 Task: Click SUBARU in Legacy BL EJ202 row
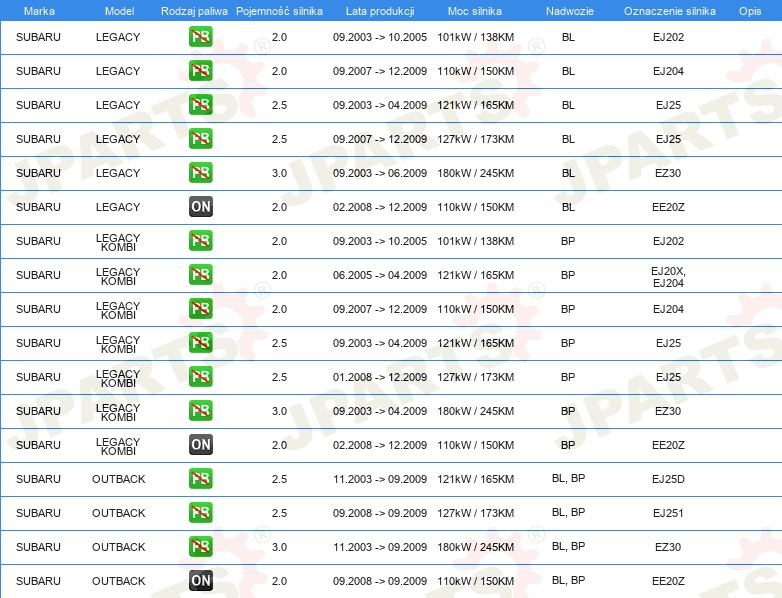(38, 37)
